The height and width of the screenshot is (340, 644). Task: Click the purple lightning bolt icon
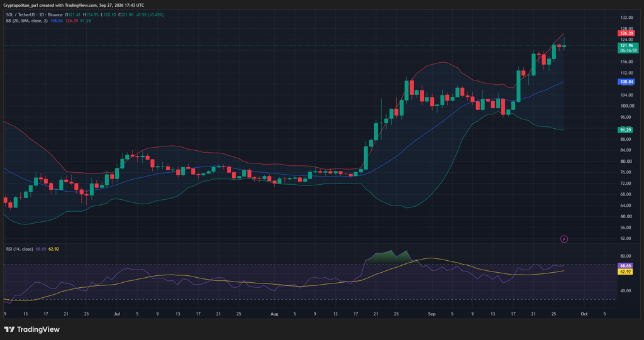coord(564,239)
